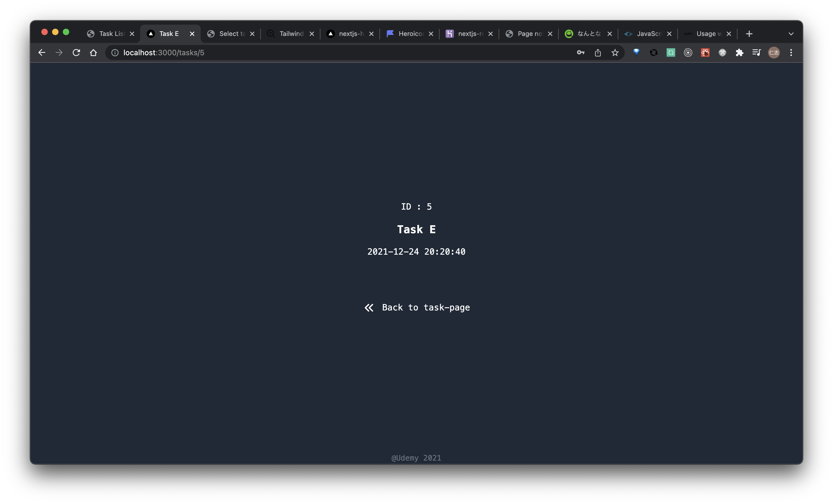833x504 pixels.
Task: Open the browser extensions puzzle icon
Action: point(740,53)
